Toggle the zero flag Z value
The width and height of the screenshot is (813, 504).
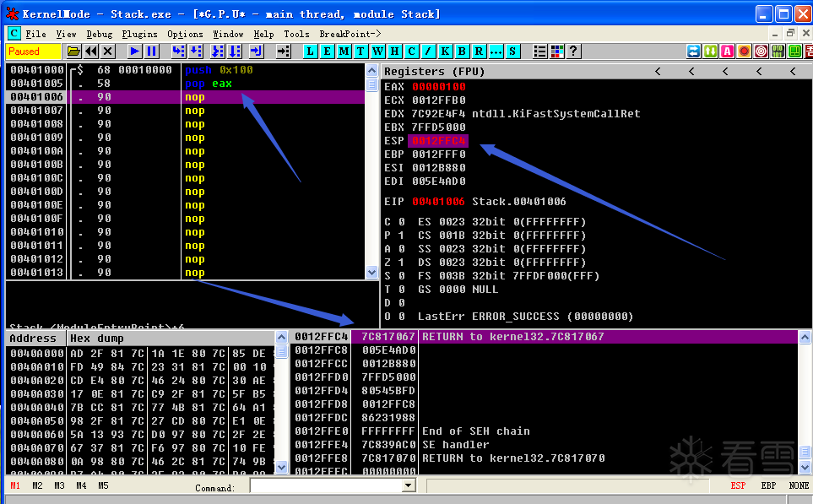[401, 263]
